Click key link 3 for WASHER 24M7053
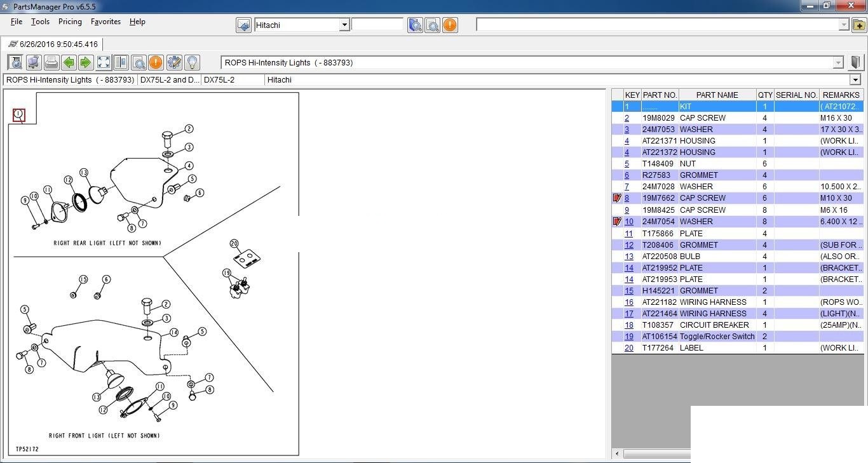Viewport: 868px width, 463px height. click(627, 130)
